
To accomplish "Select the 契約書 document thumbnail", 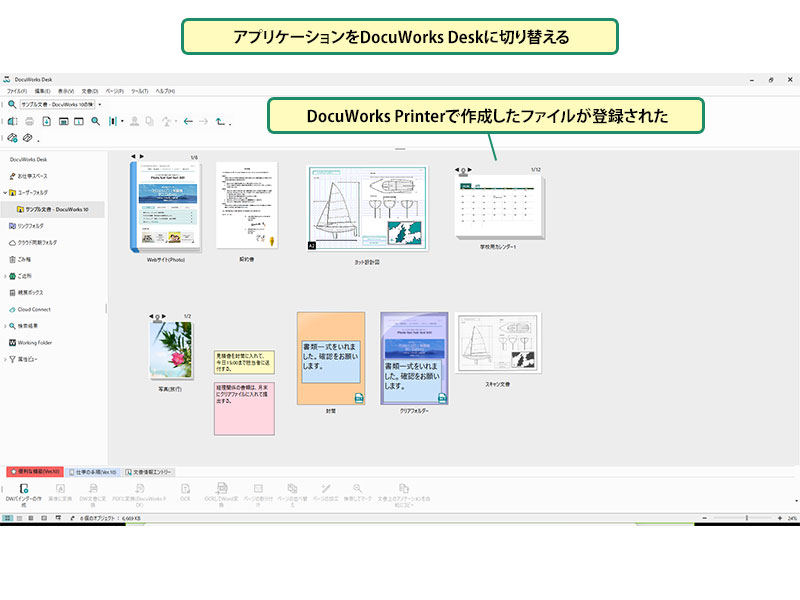I will click(x=246, y=205).
